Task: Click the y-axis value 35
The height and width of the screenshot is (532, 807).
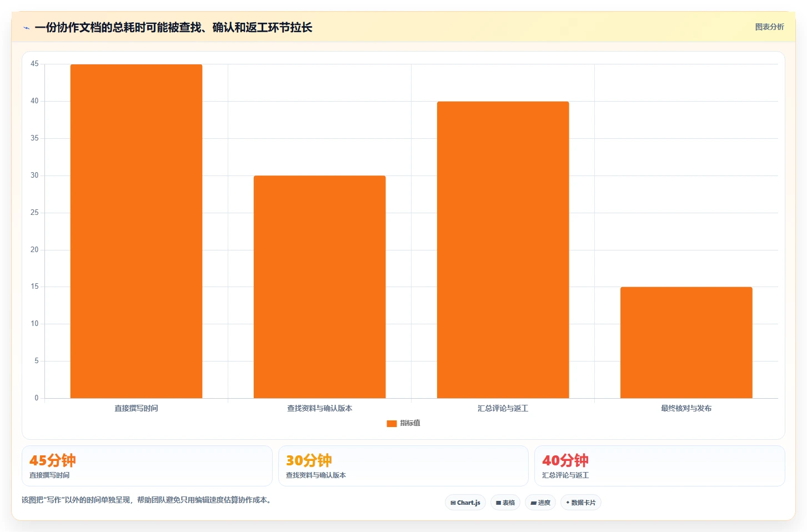Action: click(x=34, y=138)
